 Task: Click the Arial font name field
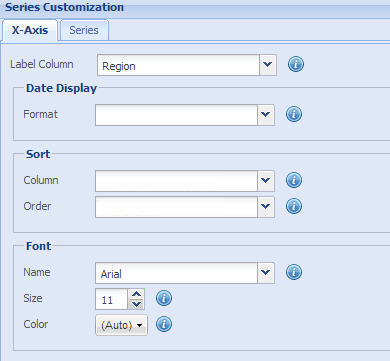click(x=176, y=273)
